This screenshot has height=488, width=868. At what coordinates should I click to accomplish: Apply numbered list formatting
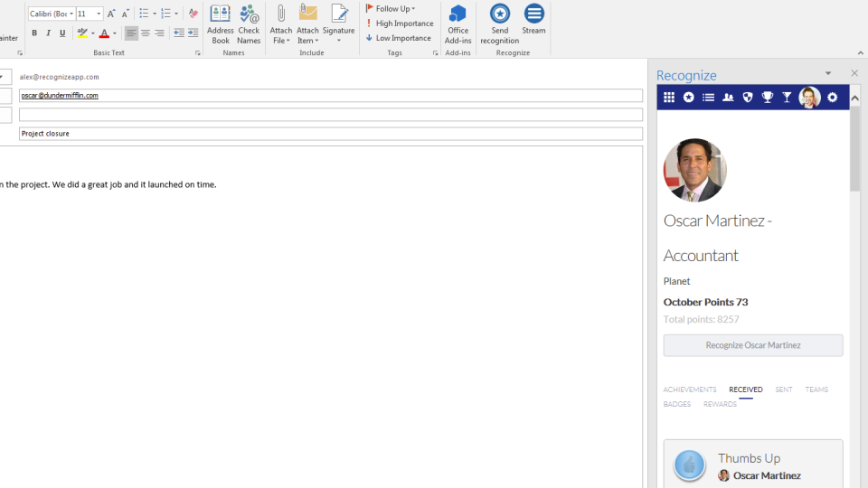[165, 14]
